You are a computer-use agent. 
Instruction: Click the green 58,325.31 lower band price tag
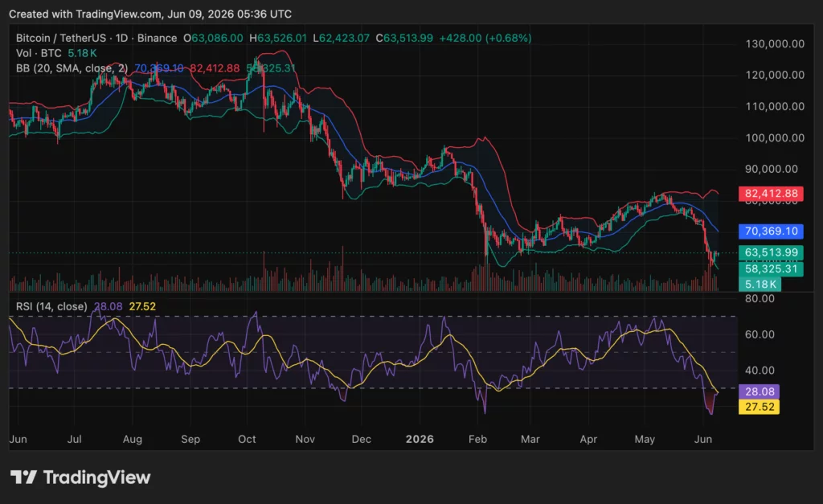(771, 268)
